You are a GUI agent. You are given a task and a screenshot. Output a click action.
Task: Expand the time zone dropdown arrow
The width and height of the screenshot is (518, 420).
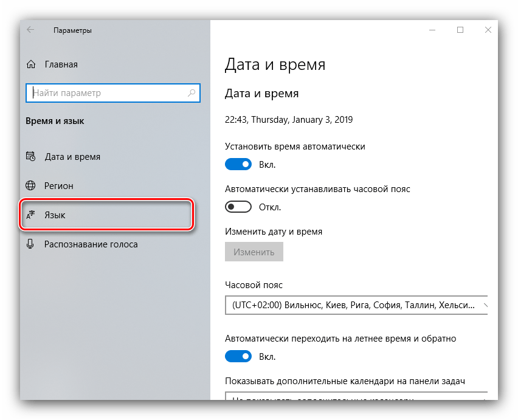click(x=485, y=305)
